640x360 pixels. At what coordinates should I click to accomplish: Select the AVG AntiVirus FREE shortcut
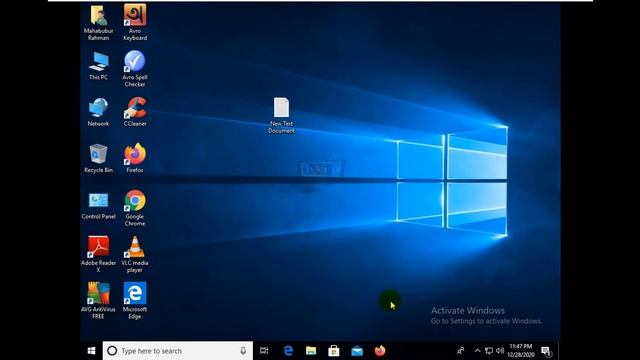click(x=98, y=301)
